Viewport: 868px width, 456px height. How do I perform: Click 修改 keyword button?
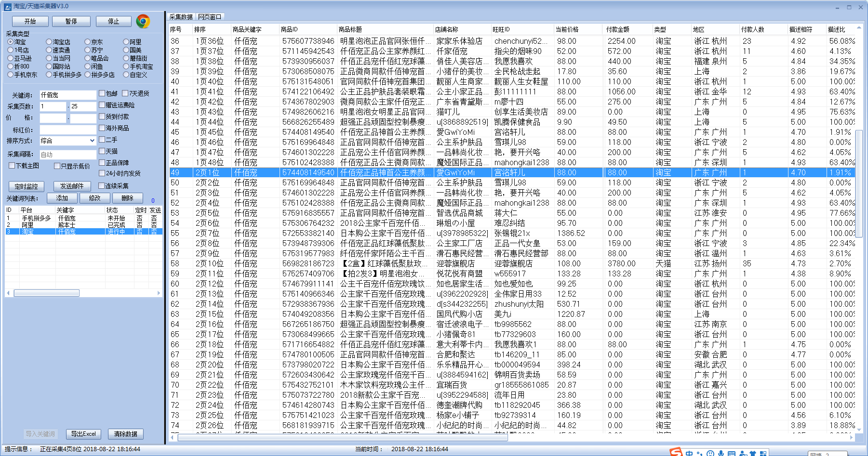pos(94,198)
